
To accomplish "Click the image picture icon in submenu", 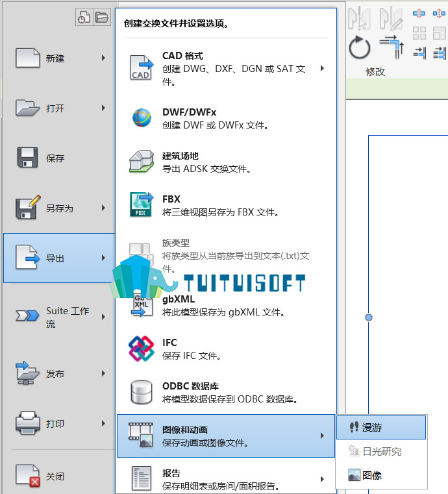I will [354, 475].
